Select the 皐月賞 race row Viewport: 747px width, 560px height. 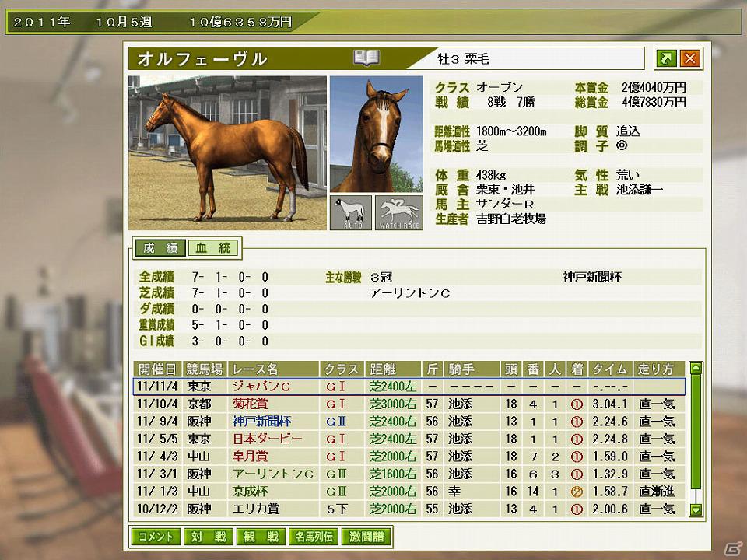click(409, 457)
